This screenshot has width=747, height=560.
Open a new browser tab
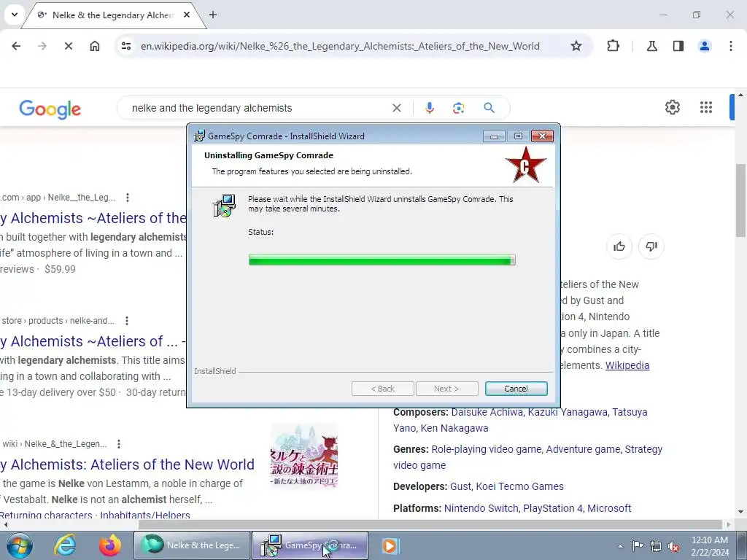pos(213,15)
